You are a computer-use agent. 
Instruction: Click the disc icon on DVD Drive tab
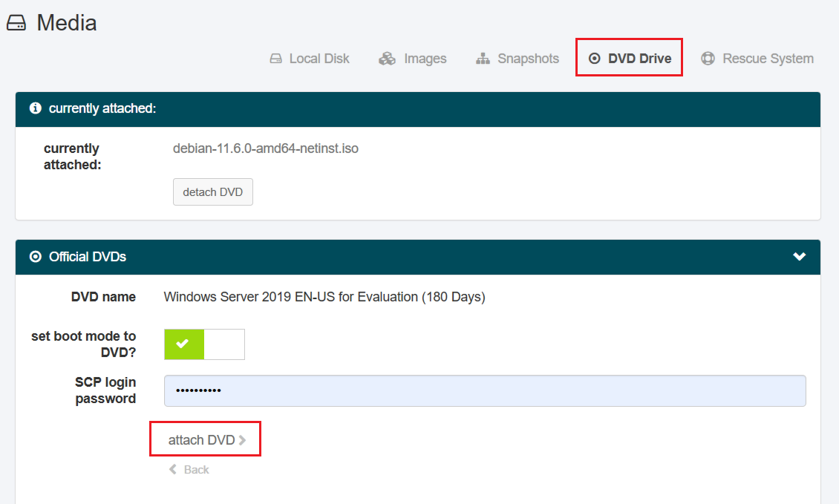(x=594, y=59)
